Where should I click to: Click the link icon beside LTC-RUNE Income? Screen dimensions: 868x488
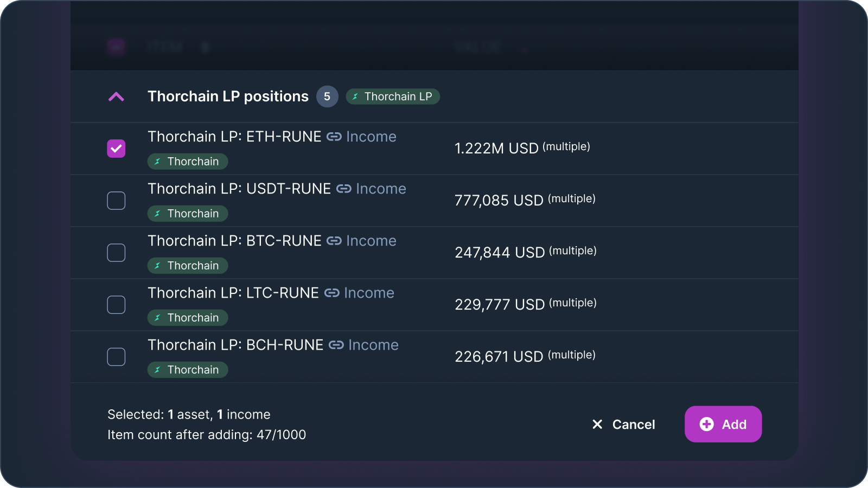coord(333,293)
